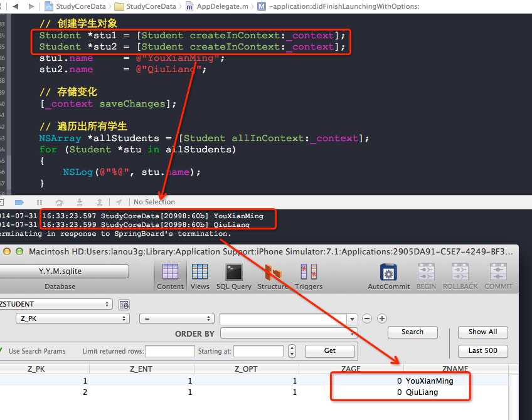Sort by the Z_PK column header
The width and height of the screenshot is (532, 420).
(x=44, y=369)
